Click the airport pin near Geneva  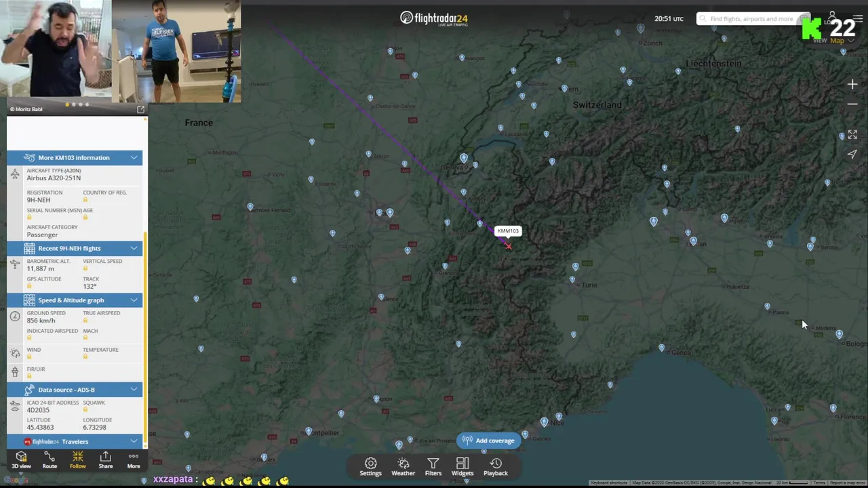[x=464, y=158]
